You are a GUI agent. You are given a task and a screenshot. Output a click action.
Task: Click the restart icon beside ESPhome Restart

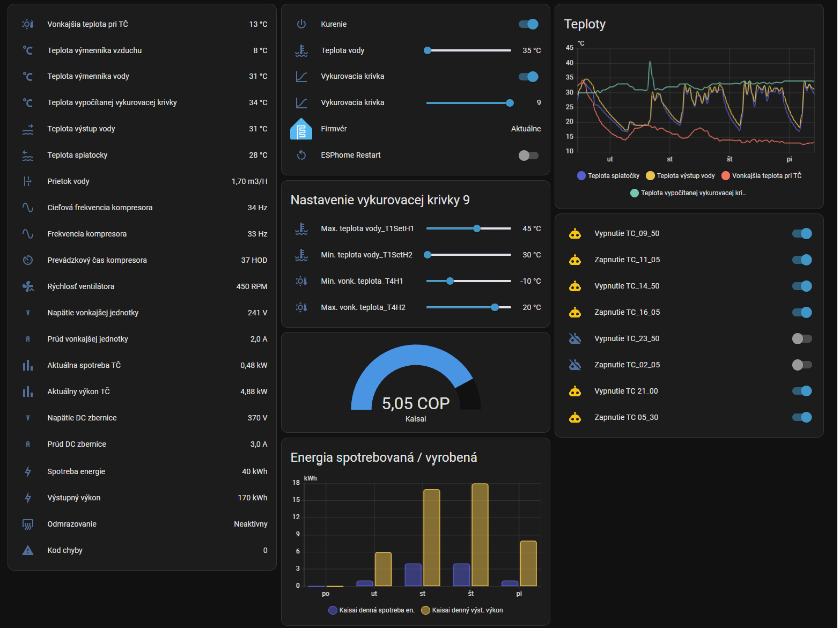point(301,155)
